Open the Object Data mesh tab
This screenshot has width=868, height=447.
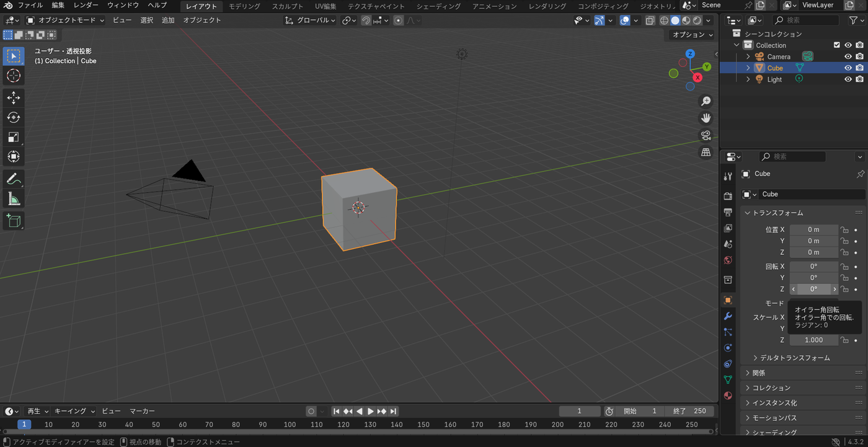point(728,379)
